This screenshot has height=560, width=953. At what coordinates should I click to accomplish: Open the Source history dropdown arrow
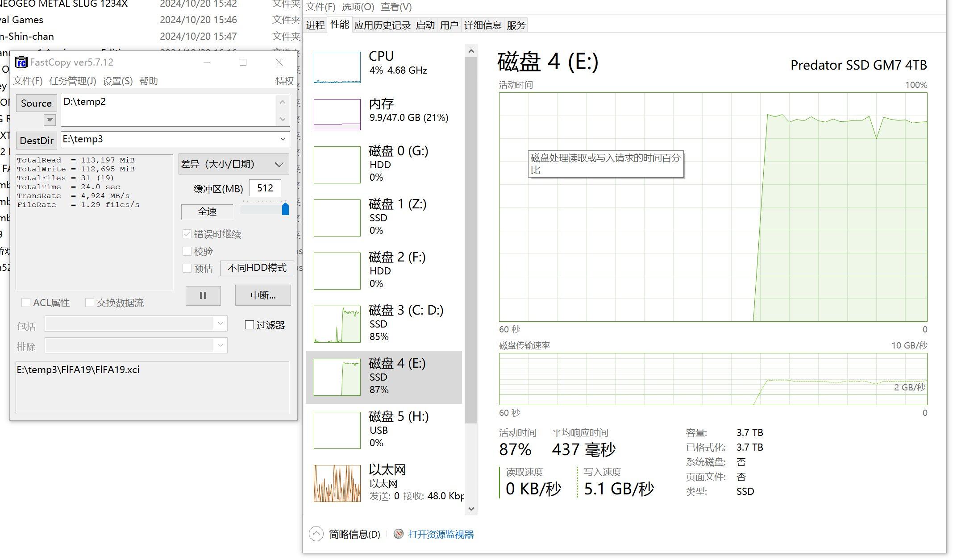click(x=50, y=120)
